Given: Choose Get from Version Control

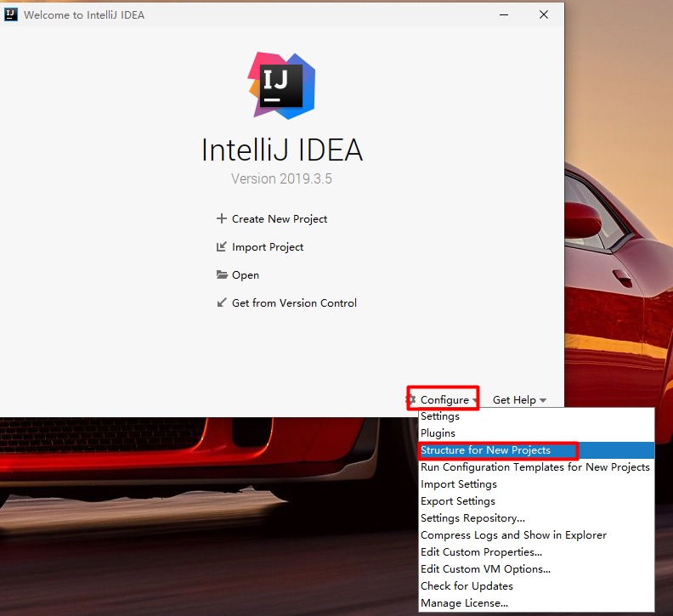Looking at the screenshot, I should pos(294,303).
